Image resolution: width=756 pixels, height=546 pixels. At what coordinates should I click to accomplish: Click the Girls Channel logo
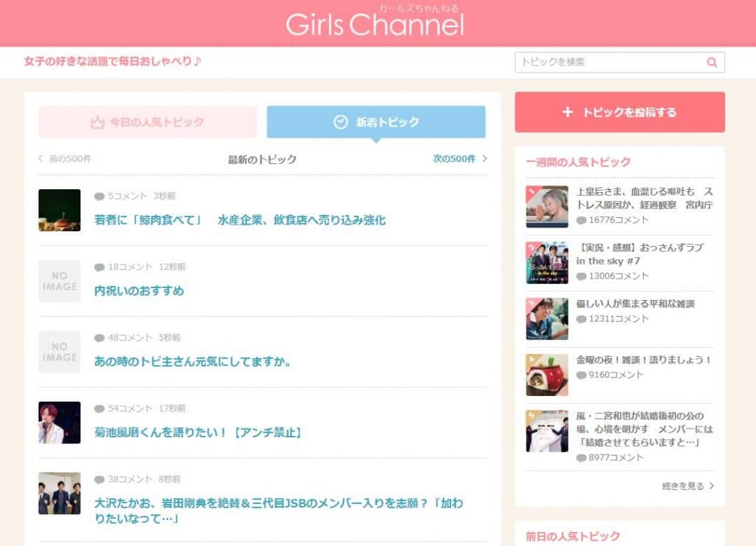375,24
